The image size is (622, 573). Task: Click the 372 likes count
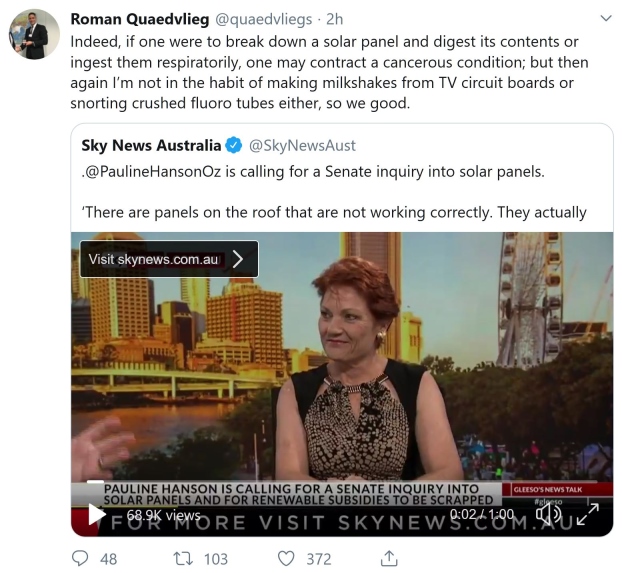(x=319, y=559)
